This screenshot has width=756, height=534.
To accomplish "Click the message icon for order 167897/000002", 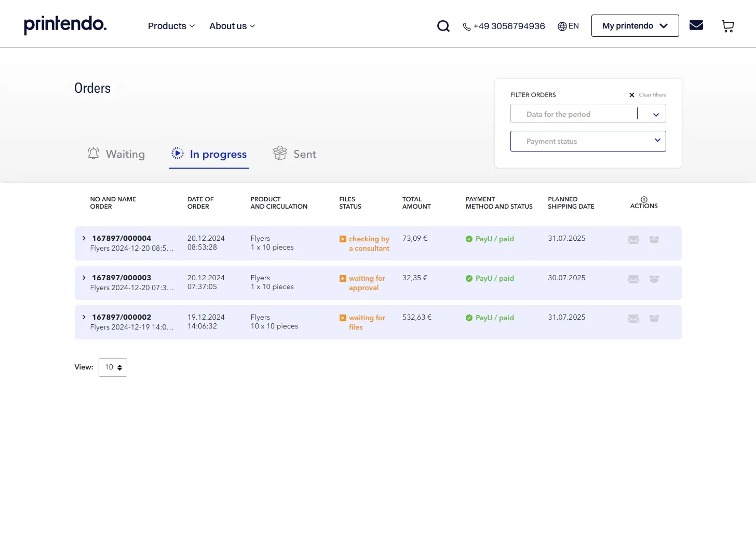I will (x=633, y=319).
